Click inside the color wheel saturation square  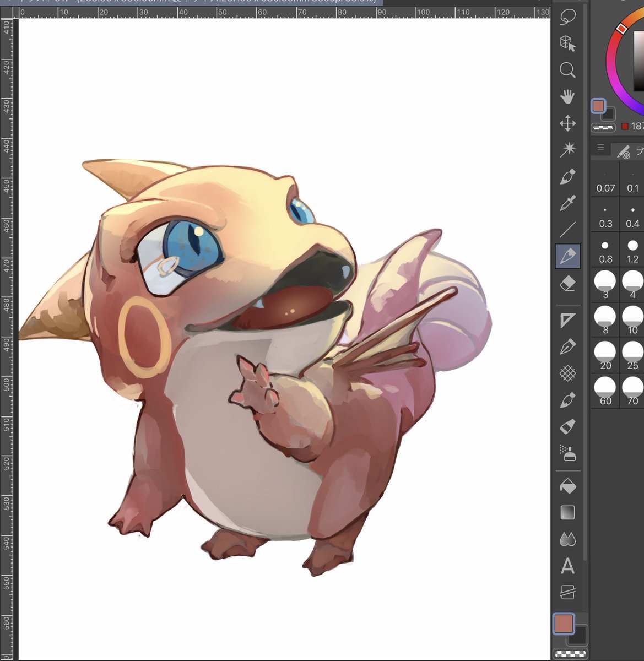pos(638,61)
